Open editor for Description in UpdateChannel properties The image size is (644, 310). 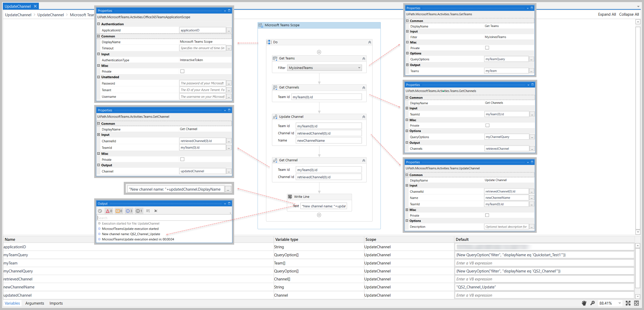pos(532,227)
